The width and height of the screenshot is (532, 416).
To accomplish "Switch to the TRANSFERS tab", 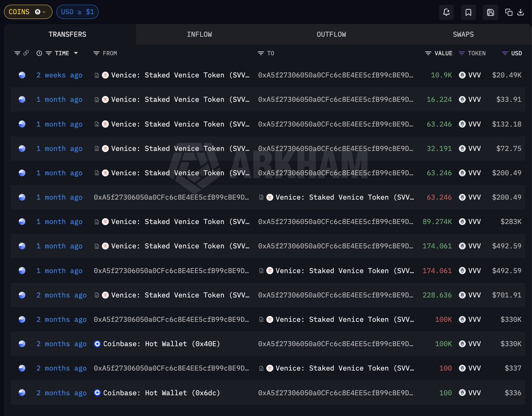I will point(67,35).
